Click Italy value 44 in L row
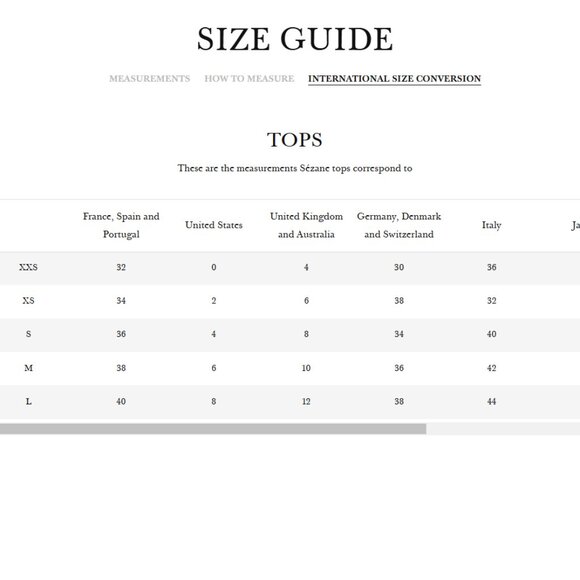 (492, 401)
